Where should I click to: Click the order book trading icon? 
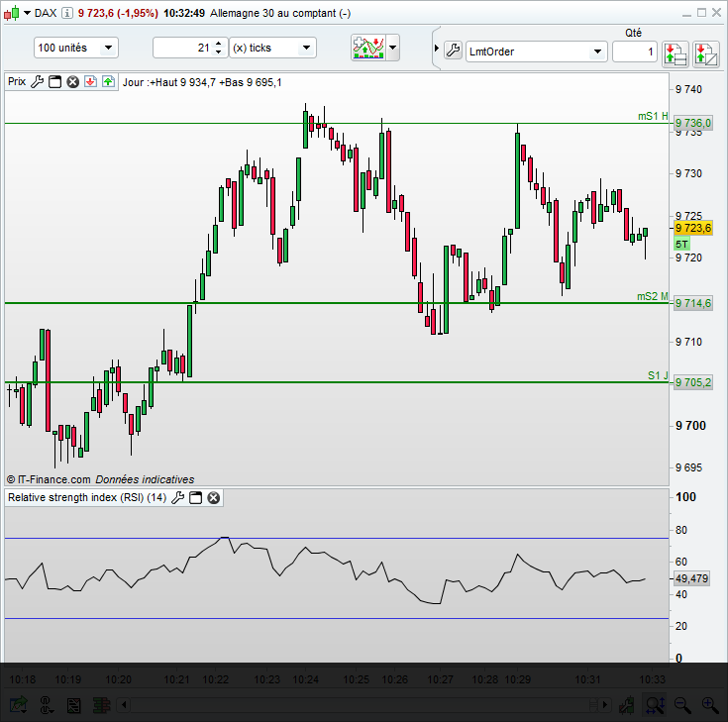pos(676,53)
